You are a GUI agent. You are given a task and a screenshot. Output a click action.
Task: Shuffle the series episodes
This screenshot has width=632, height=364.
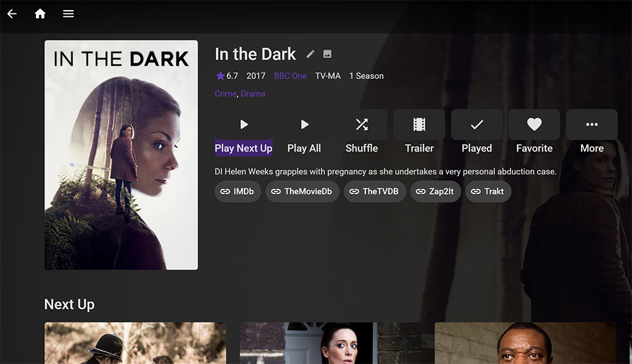click(x=362, y=133)
